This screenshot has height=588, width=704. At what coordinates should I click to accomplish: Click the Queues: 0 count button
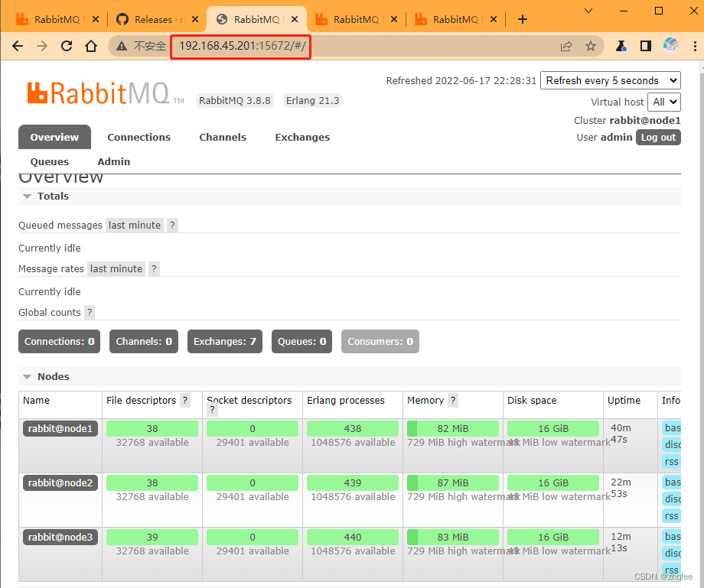click(x=301, y=341)
